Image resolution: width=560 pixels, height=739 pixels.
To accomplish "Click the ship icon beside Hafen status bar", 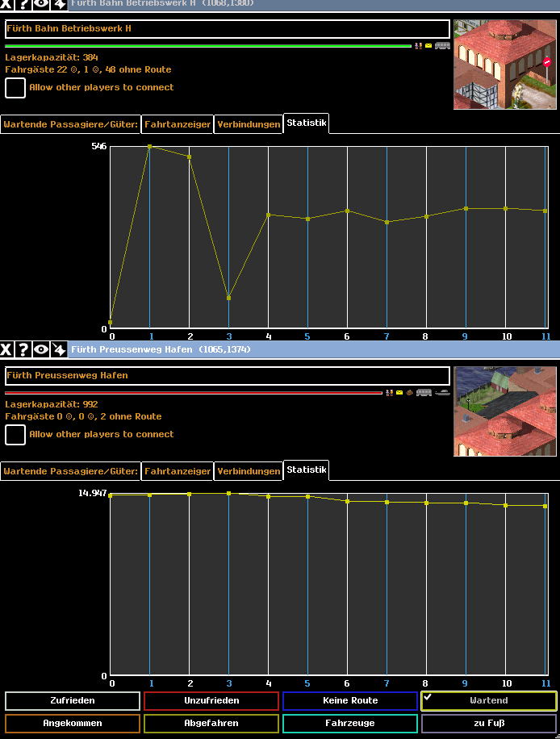I will tap(442, 393).
